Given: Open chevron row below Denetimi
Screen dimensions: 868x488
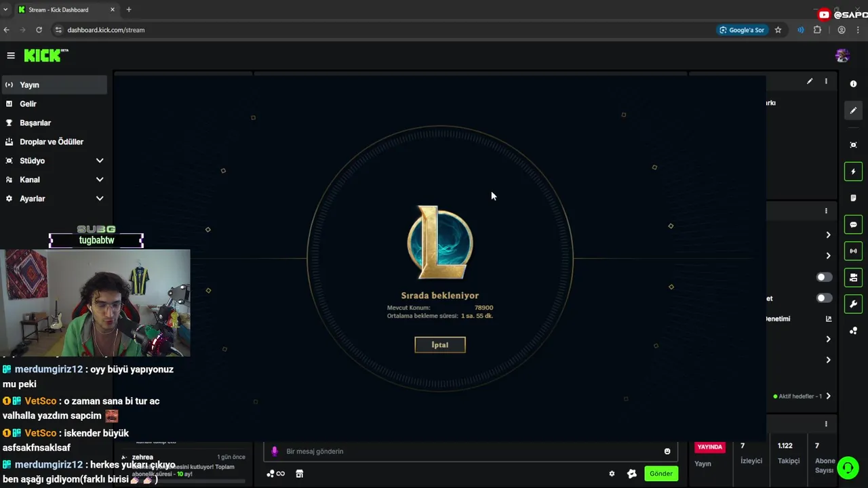Looking at the screenshot, I should [x=828, y=339].
